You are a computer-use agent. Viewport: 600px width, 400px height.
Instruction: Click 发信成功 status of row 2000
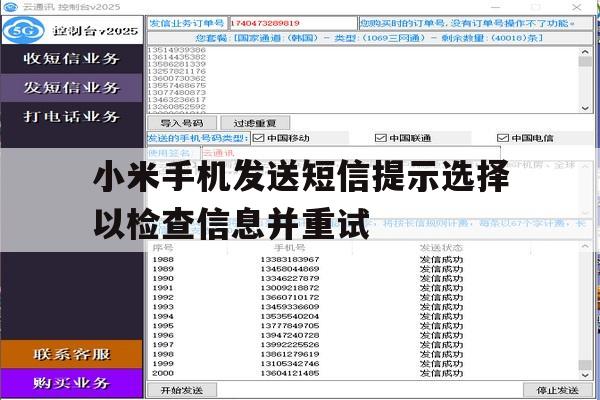(x=441, y=373)
